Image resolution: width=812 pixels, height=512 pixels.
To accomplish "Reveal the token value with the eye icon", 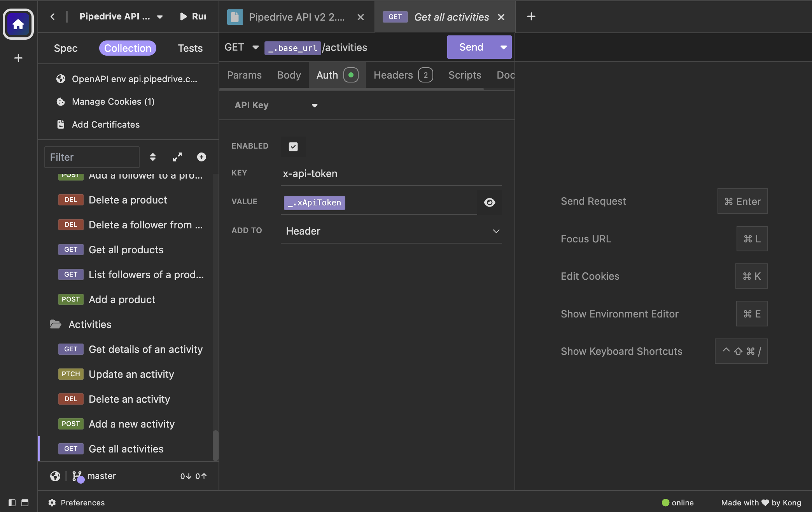I will (x=489, y=202).
